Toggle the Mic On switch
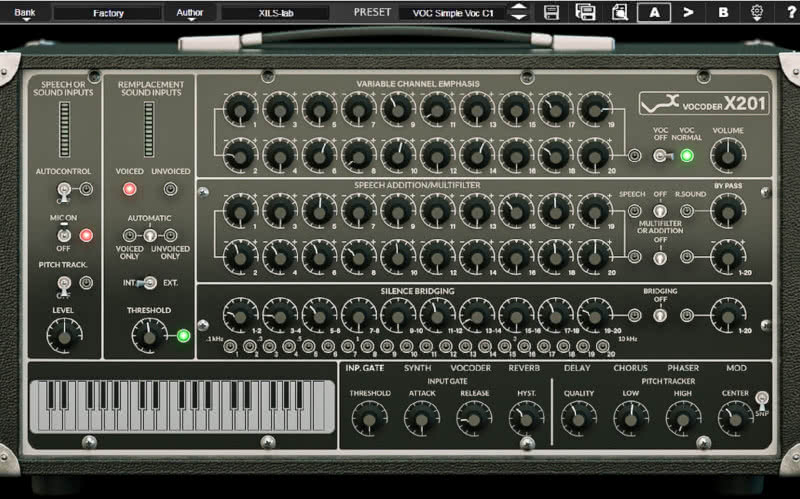The height and width of the screenshot is (499, 800). pos(64,235)
